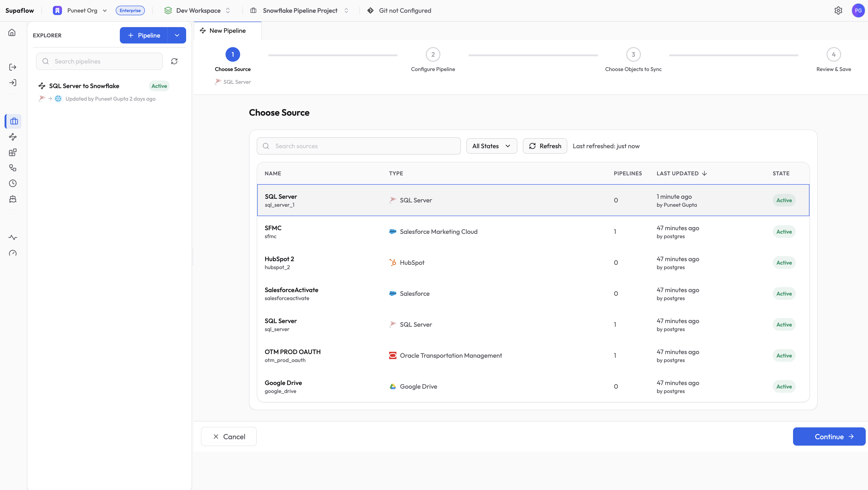Expand the Pipeline button dropdown arrow
The height and width of the screenshot is (490, 868).
pos(177,35)
